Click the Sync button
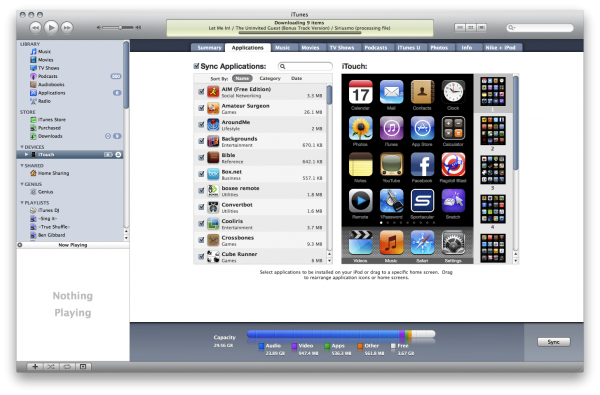600x395 pixels. tap(553, 342)
